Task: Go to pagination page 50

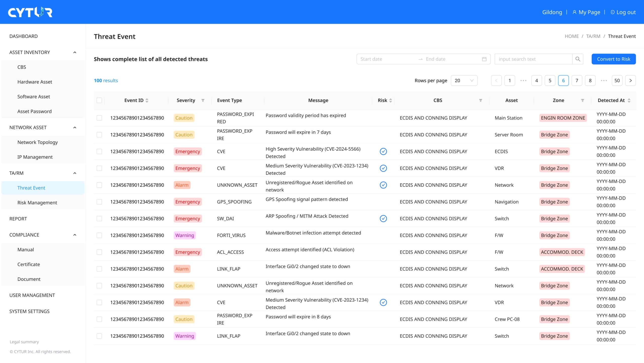Action: click(x=617, y=80)
